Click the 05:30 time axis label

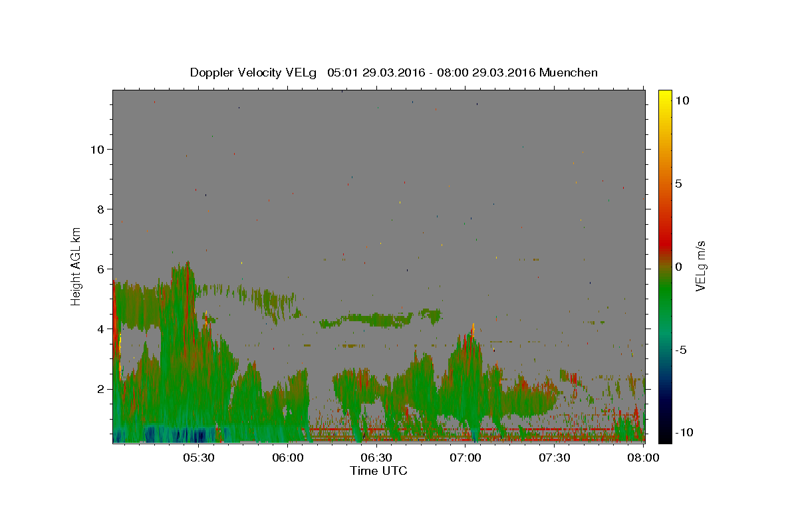(x=199, y=458)
